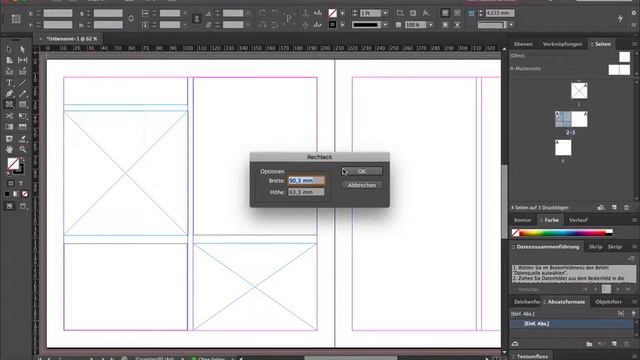
Task: Select the Selection tool arrow
Action: coord(9,49)
